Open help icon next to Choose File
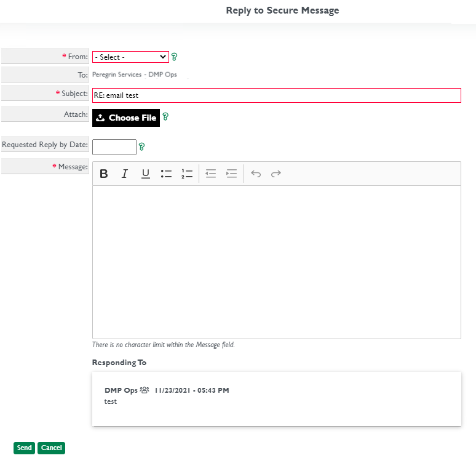 [x=165, y=117]
